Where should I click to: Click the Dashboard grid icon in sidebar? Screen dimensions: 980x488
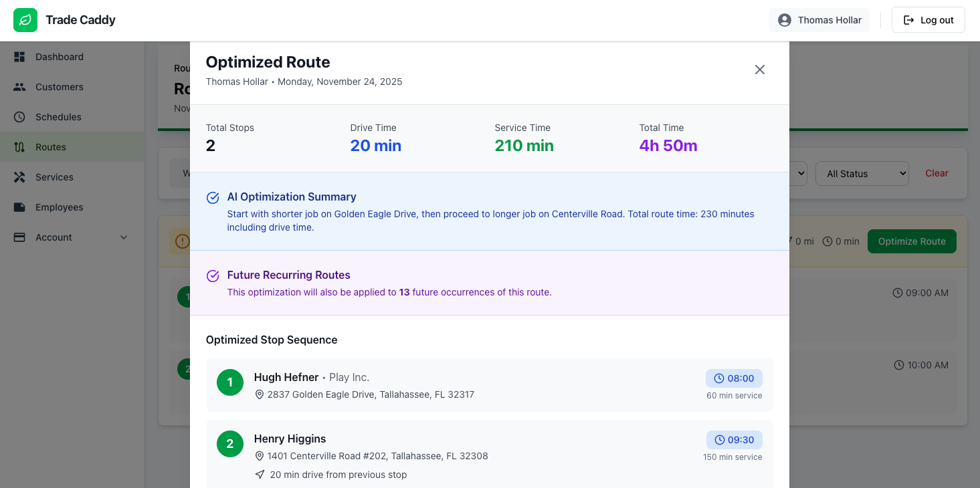tap(19, 57)
